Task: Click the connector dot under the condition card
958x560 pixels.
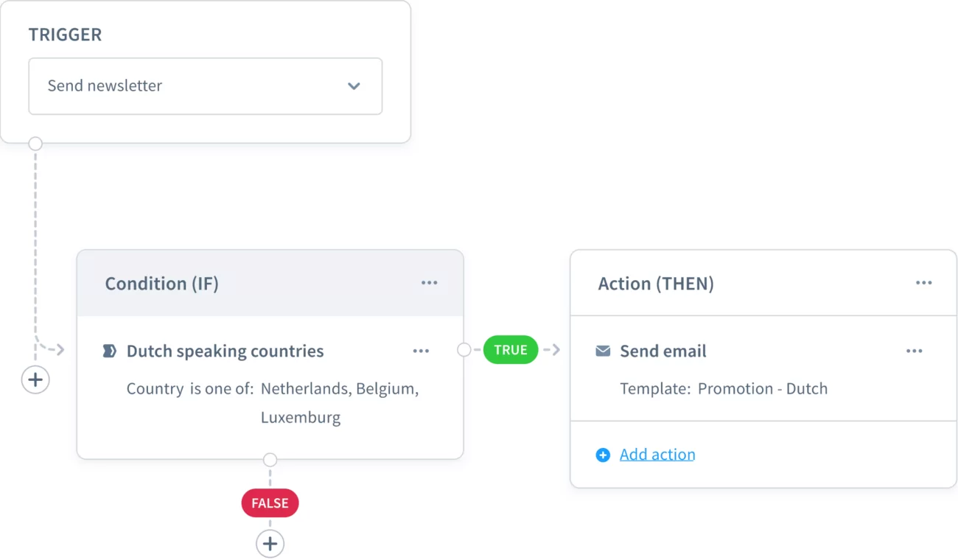Action: [x=270, y=459]
